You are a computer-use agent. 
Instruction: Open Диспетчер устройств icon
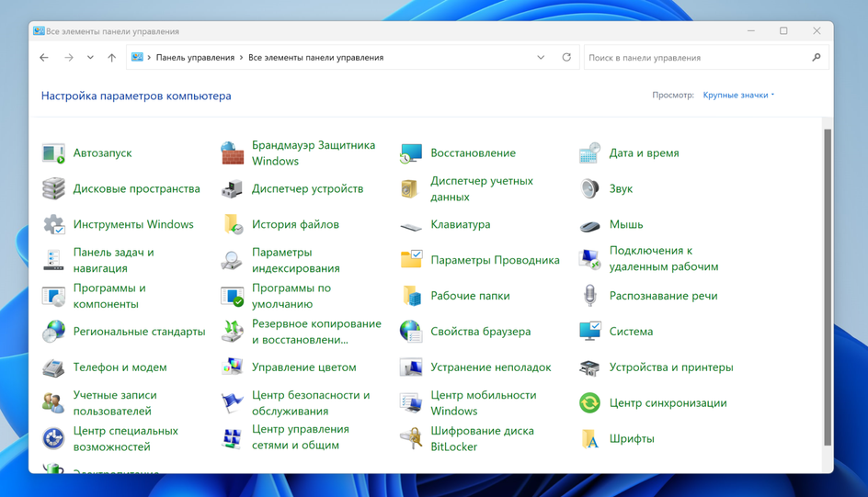click(232, 188)
